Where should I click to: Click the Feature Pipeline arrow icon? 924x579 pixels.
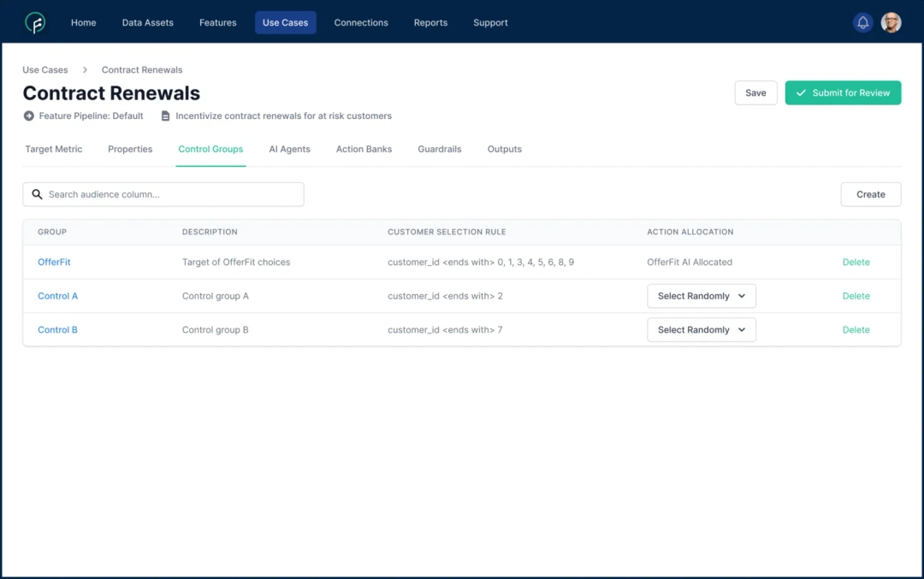point(28,116)
